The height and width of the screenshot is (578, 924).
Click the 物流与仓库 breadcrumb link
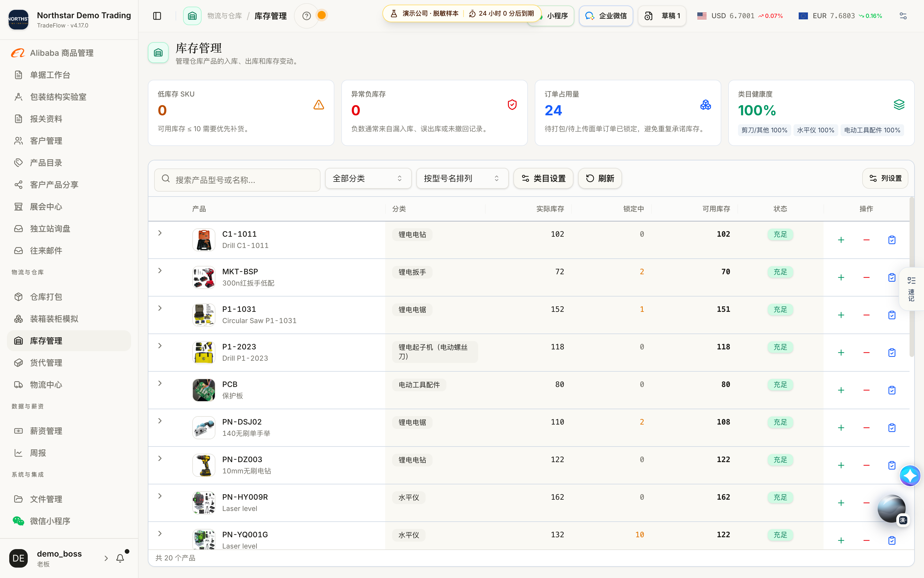coord(225,16)
